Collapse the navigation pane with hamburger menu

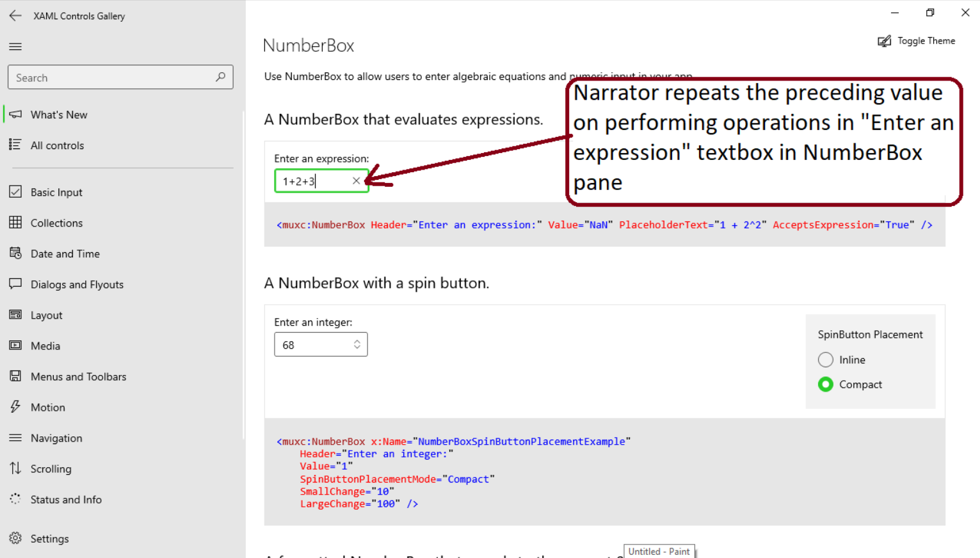point(15,46)
